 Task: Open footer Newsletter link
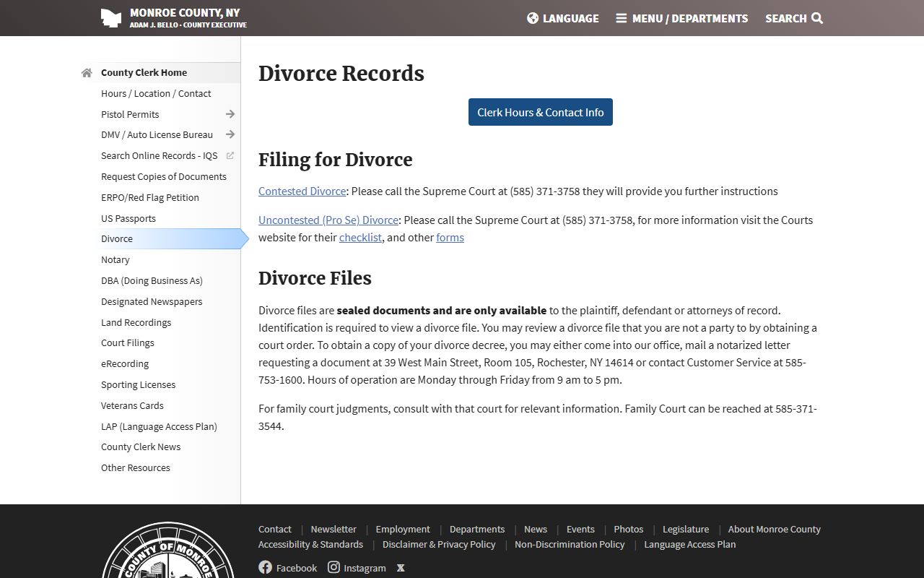[334, 529]
